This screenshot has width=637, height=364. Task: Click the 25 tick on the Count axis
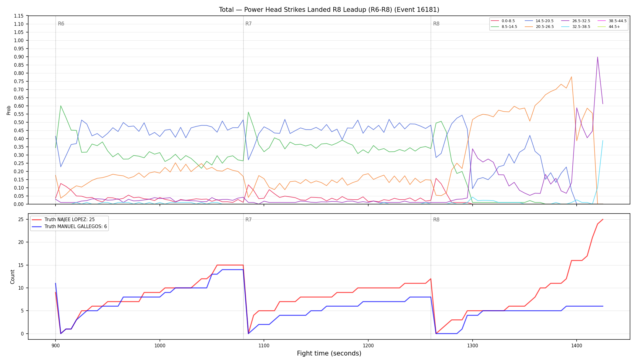click(x=21, y=219)
